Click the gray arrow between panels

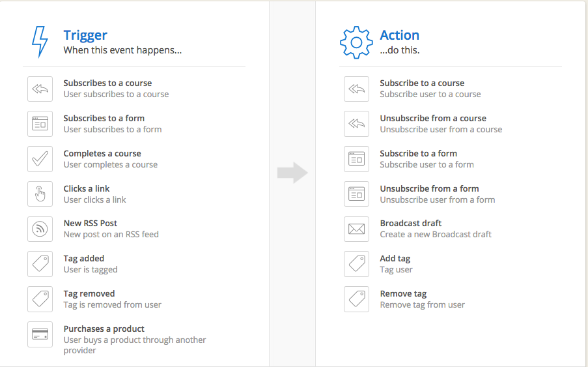(292, 173)
